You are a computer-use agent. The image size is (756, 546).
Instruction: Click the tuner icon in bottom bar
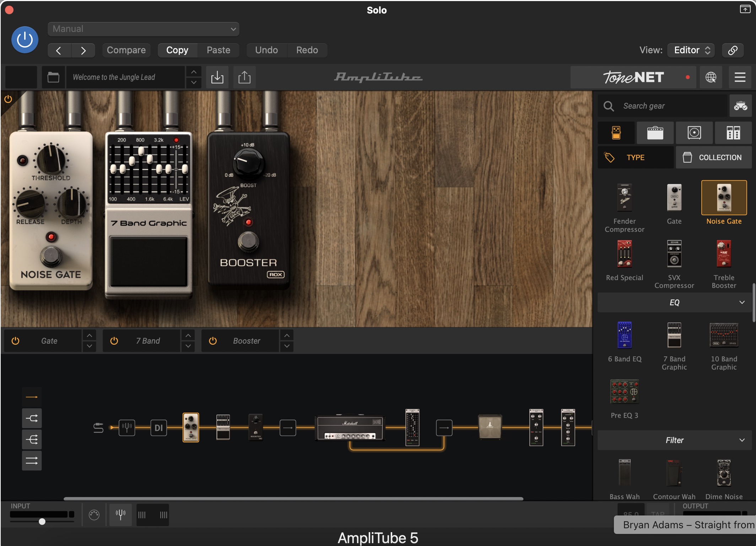point(120,515)
